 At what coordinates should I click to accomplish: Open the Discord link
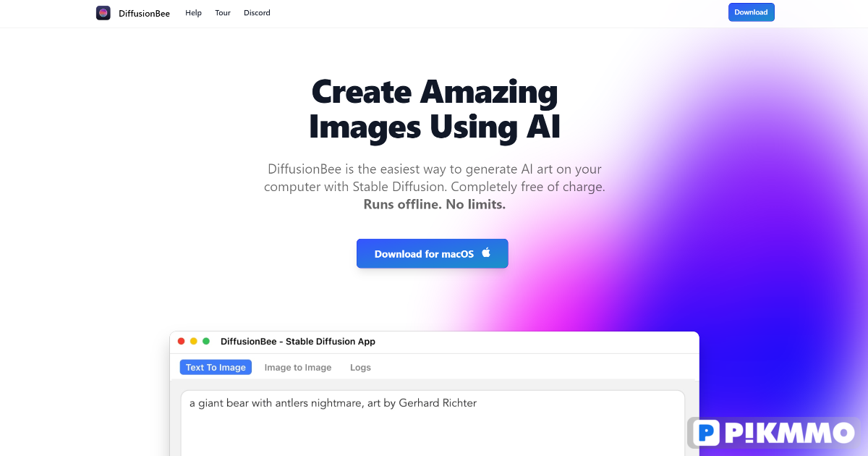coord(257,13)
